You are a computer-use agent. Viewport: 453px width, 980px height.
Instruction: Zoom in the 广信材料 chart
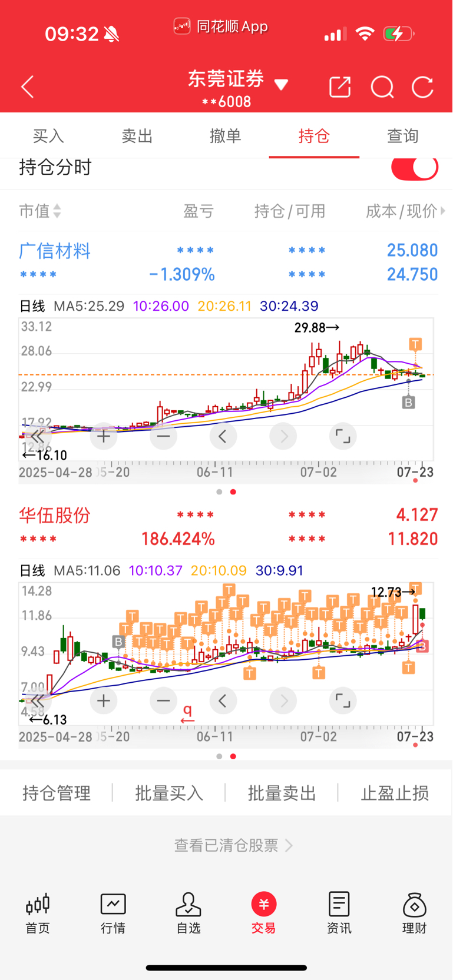point(104,436)
